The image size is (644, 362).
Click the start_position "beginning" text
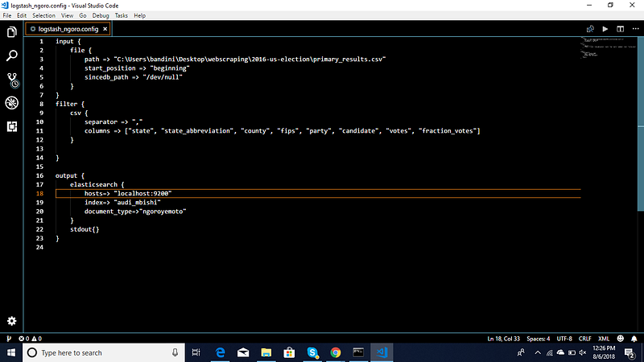click(170, 68)
